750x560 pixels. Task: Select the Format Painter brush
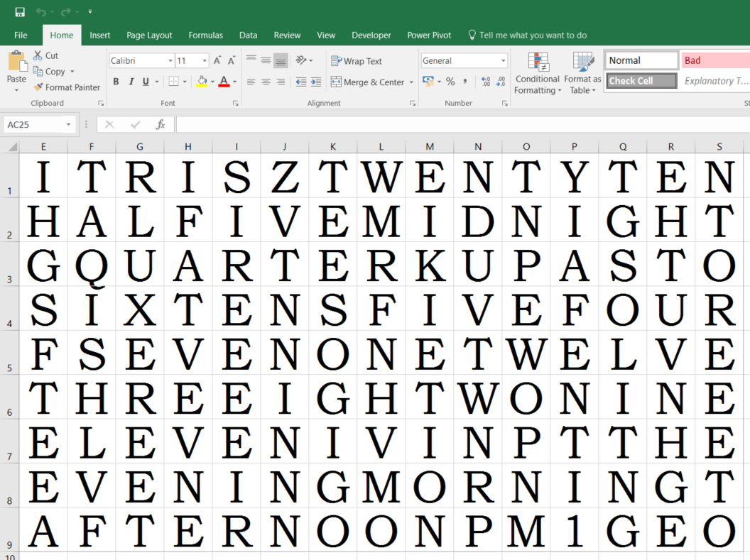(38, 87)
